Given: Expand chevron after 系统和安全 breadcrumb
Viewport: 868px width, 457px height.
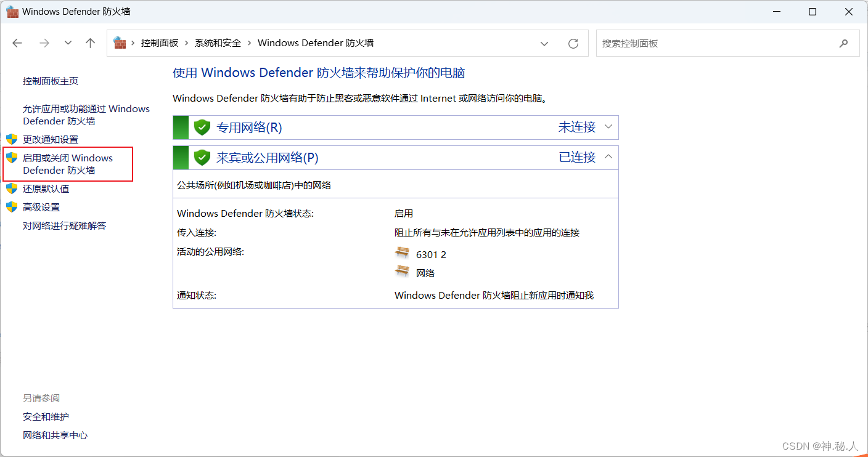Looking at the screenshot, I should click(x=250, y=43).
